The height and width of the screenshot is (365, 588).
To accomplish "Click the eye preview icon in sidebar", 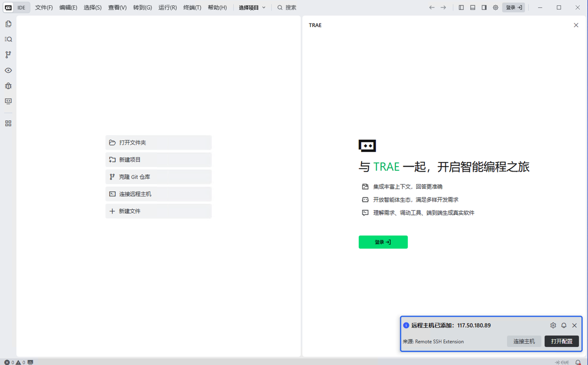I will [x=8, y=70].
